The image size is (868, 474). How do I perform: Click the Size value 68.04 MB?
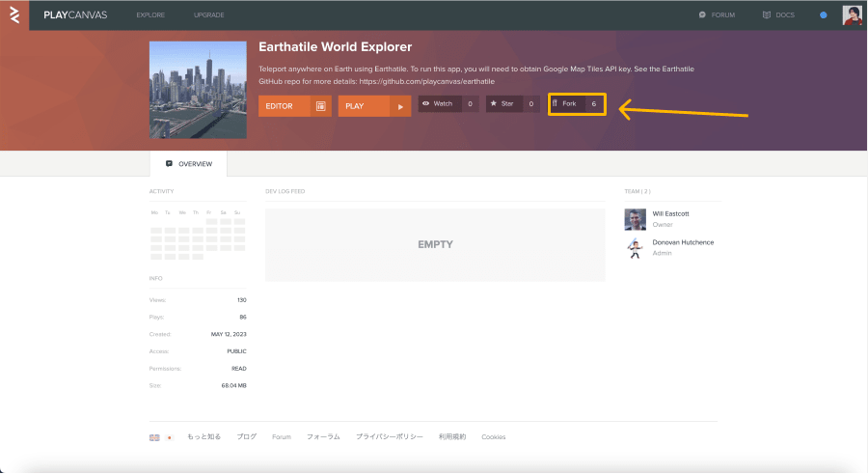coord(233,386)
